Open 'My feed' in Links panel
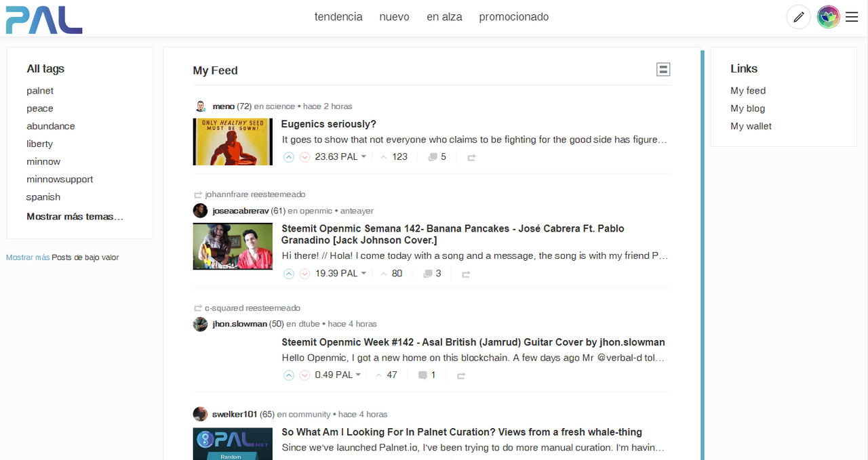The width and height of the screenshot is (868, 460). 748,91
